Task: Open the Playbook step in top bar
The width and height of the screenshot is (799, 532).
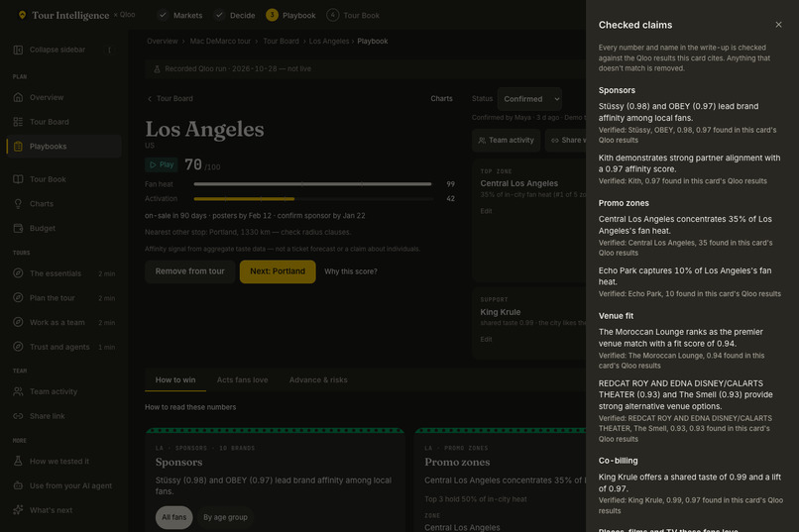Action: click(291, 15)
